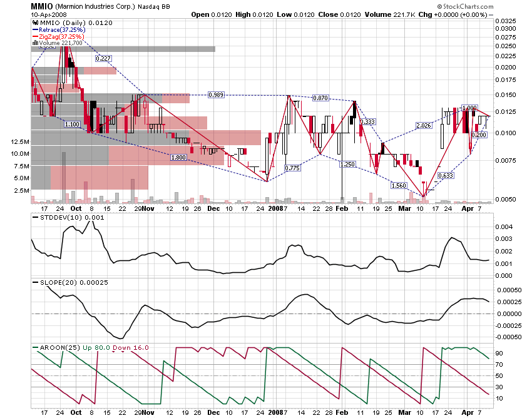Viewport: 532px width, 418px height.
Task: Click the Close 0.0120 header value
Action: point(340,14)
